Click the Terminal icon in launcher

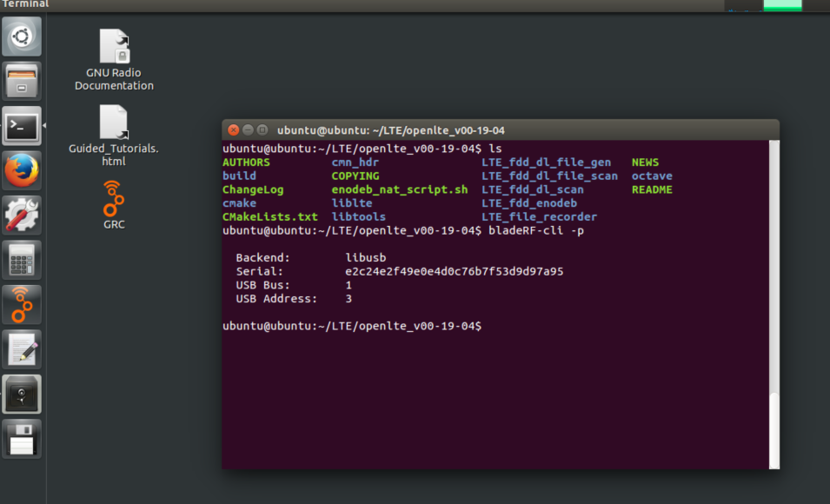(22, 127)
